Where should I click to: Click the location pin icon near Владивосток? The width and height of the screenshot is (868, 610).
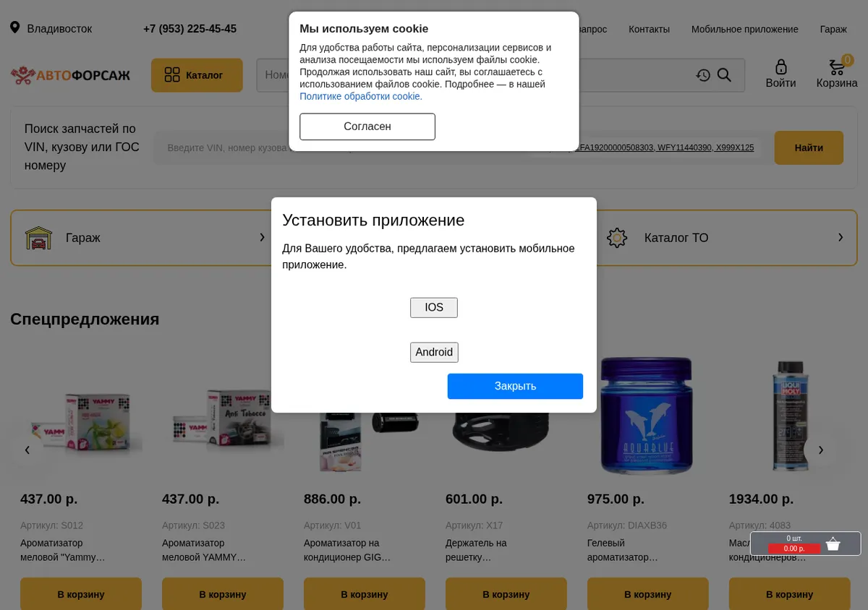click(14, 28)
